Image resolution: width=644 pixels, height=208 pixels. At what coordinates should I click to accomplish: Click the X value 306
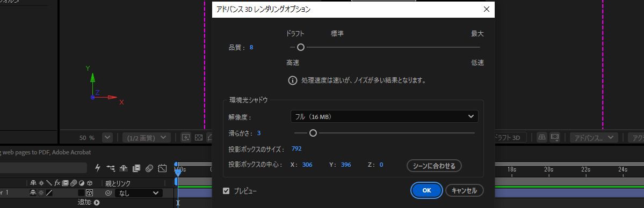[x=307, y=165]
